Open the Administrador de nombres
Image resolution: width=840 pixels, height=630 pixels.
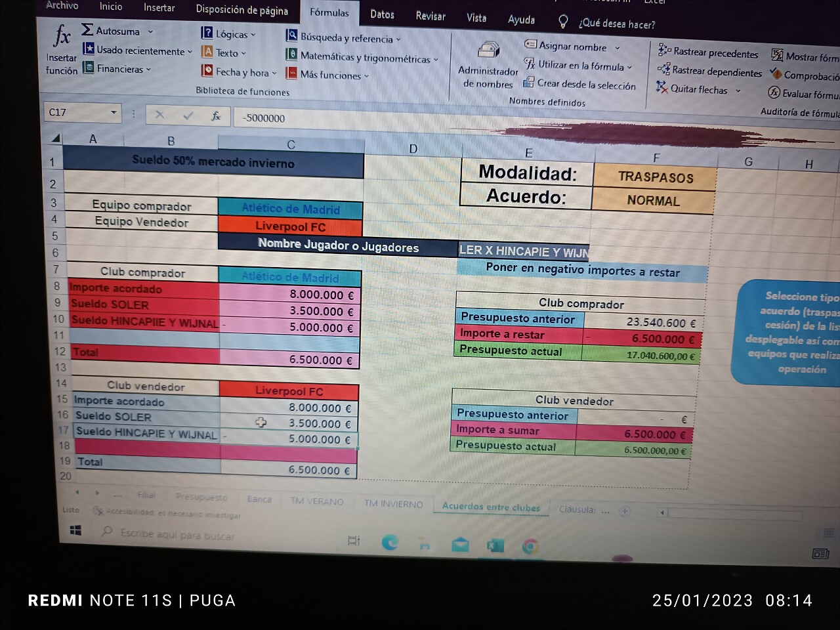(488, 51)
